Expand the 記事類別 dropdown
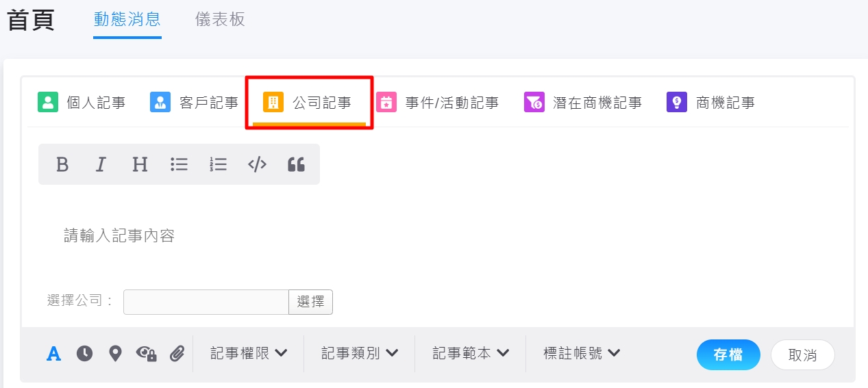 click(x=359, y=354)
